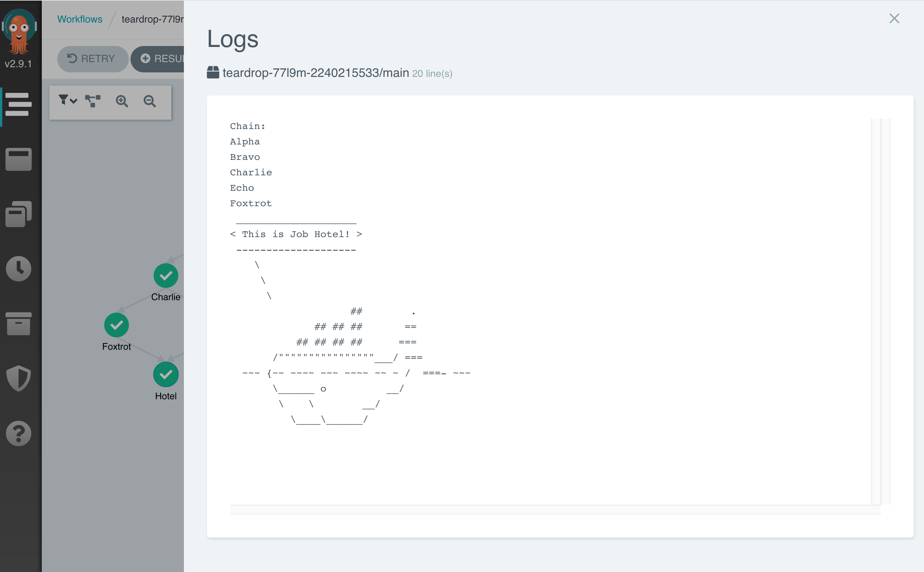Open Archived Workflows box icon
The height and width of the screenshot is (572, 924).
(19, 324)
